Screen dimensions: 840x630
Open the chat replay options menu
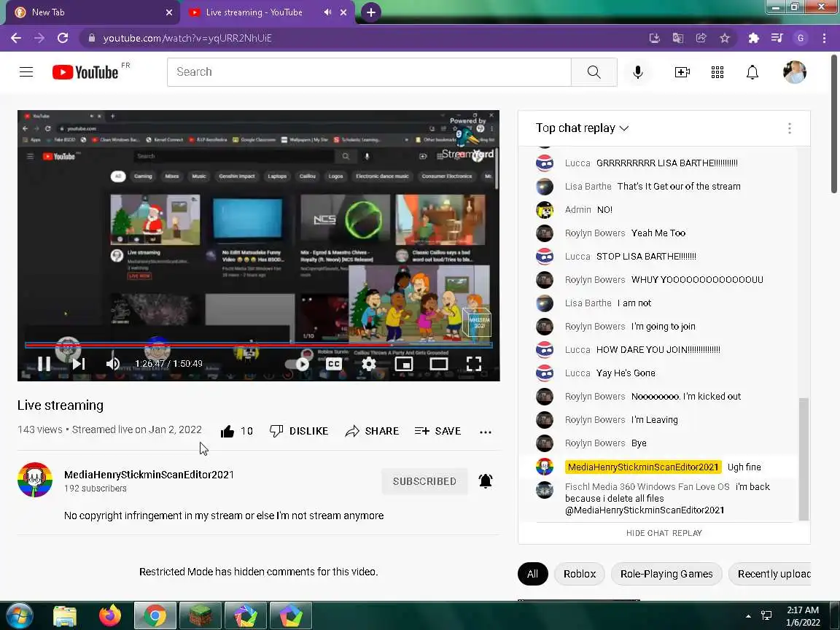point(789,128)
